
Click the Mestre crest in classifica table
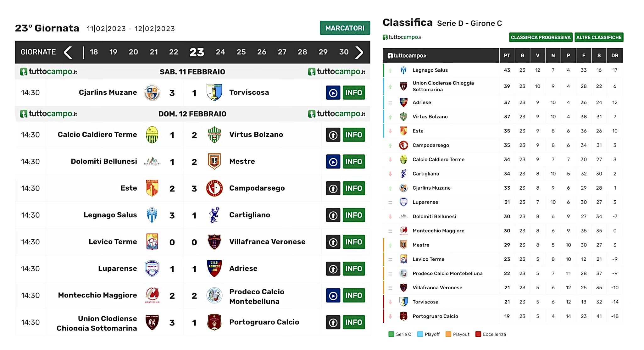pyautogui.click(x=403, y=245)
